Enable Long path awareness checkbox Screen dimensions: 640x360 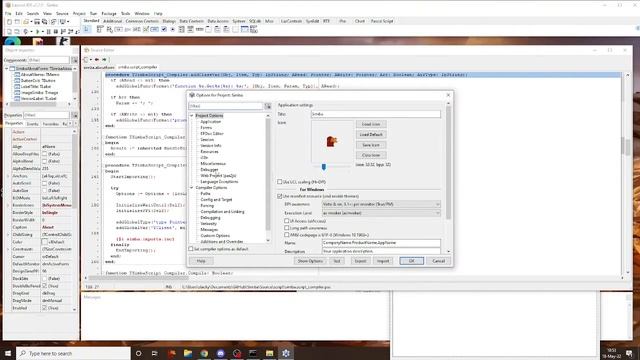point(287,228)
